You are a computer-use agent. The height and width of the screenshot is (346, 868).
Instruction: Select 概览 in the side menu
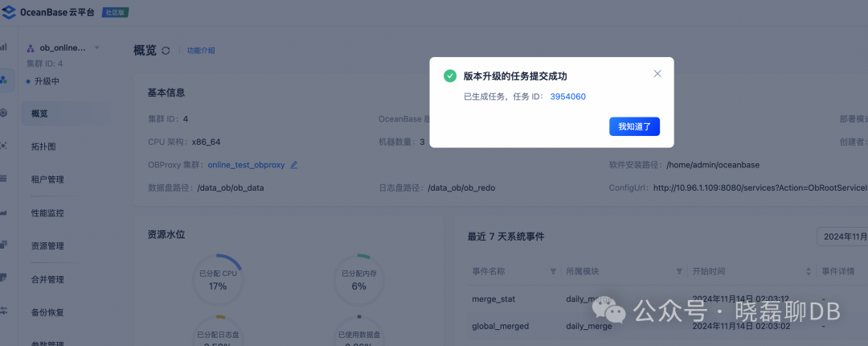pos(63,113)
